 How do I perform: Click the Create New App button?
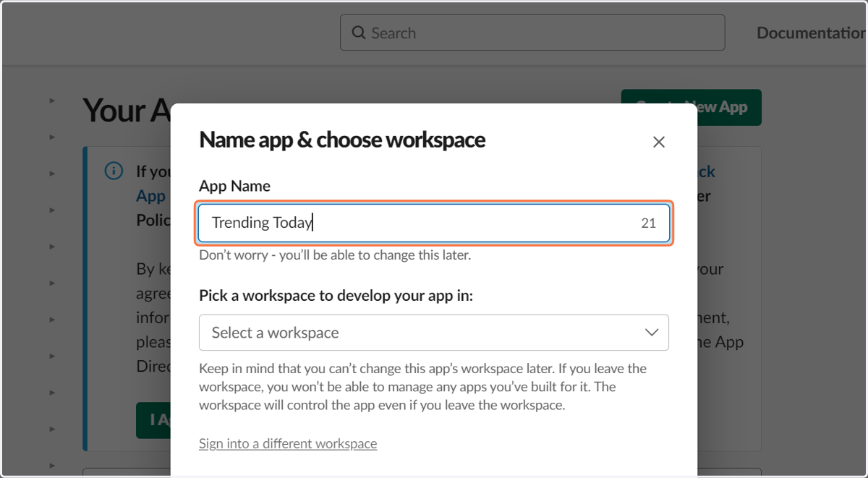point(691,108)
